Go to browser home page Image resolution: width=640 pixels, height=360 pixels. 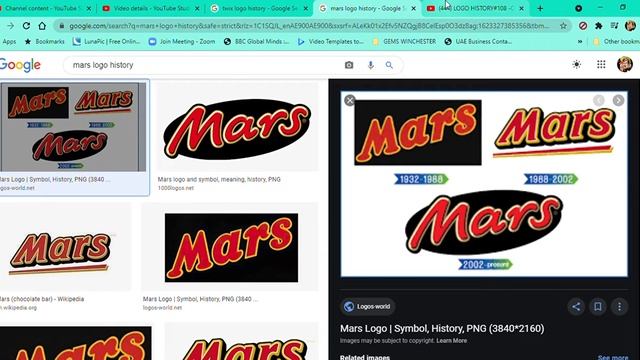(42, 26)
